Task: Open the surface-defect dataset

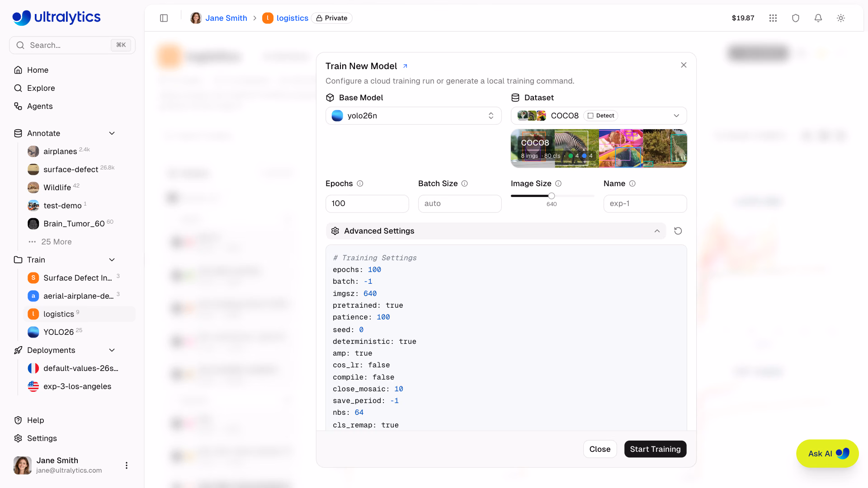Action: coord(71,169)
